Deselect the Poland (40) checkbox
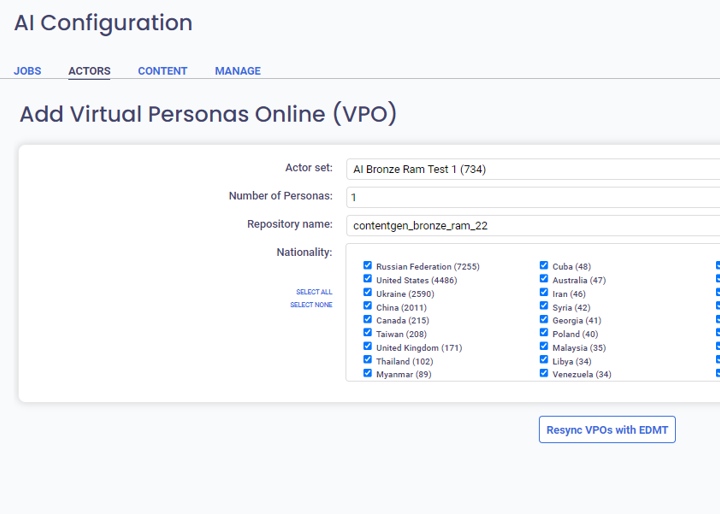 pos(544,334)
